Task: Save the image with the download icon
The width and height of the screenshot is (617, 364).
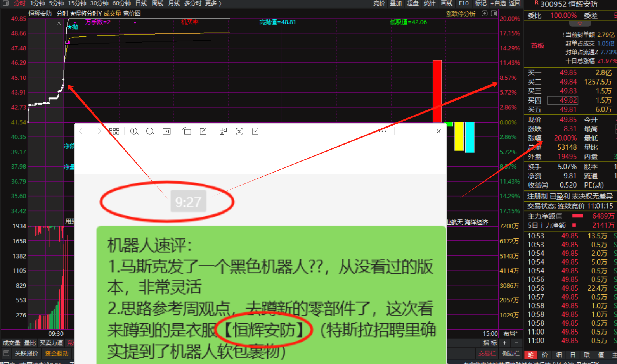Action: pyautogui.click(x=255, y=131)
